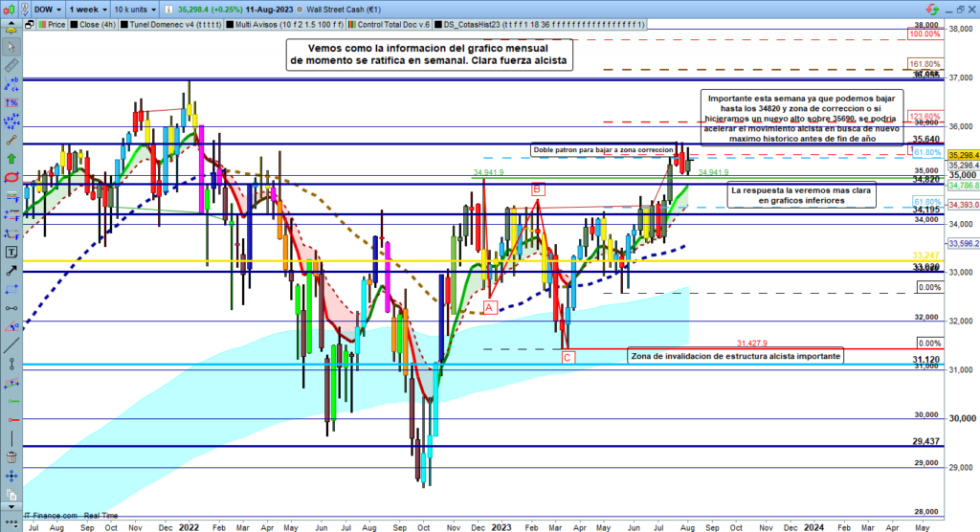Select the ruler measurement tool
The width and height of the screenshot is (980, 532).
click(x=12, y=66)
